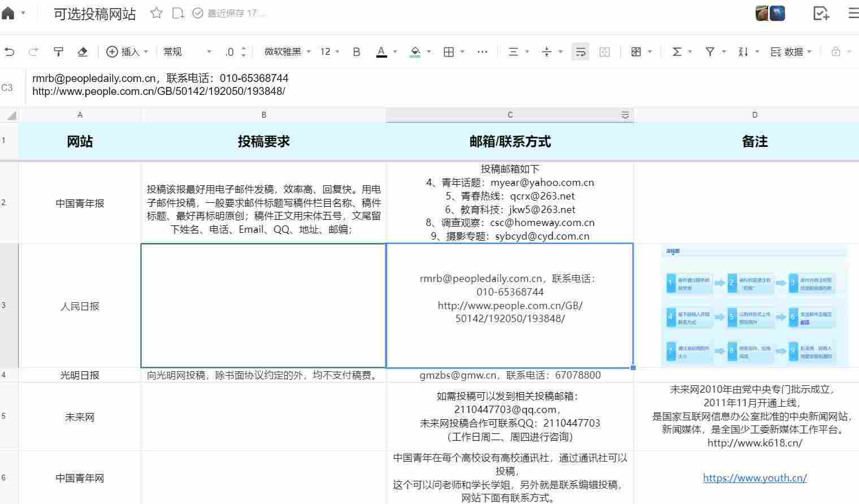Open the cell borders tool
Image resolution: width=859 pixels, height=504 pixels.
coord(449,52)
